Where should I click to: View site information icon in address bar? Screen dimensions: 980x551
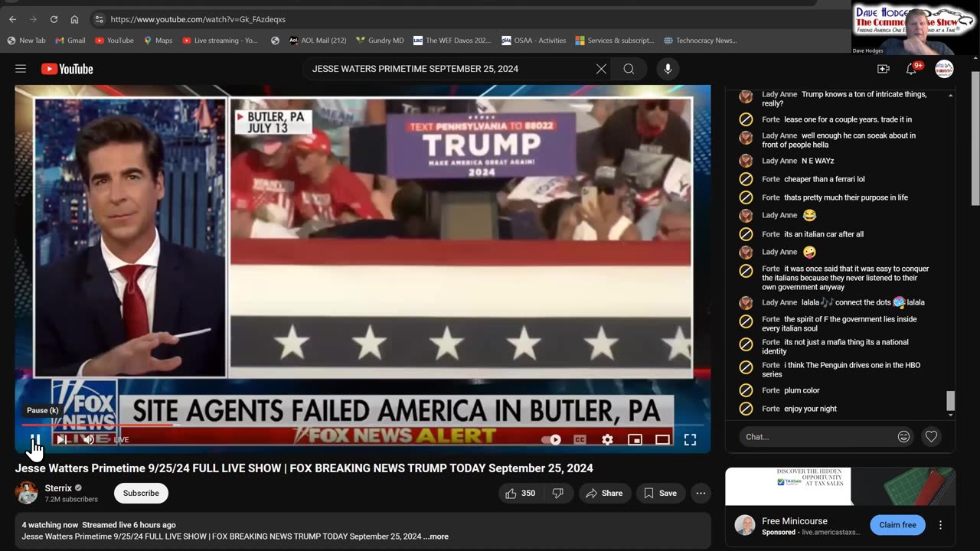click(99, 19)
